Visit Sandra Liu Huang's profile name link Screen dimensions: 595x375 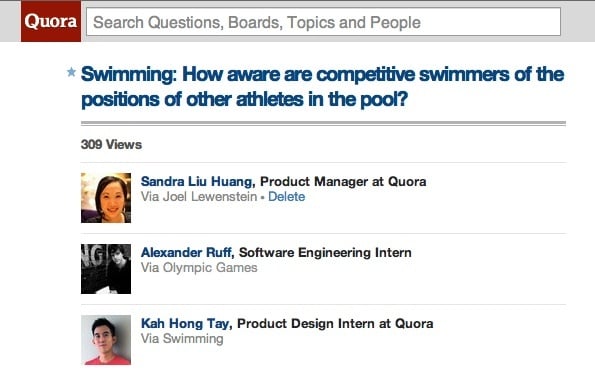coord(197,181)
